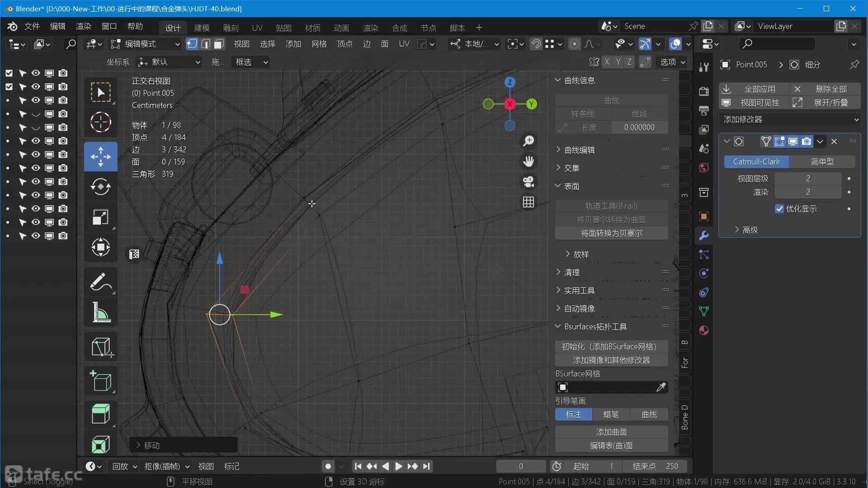868x488 pixels.
Task: Select the 3D Cursor tool
Action: pos(100,122)
